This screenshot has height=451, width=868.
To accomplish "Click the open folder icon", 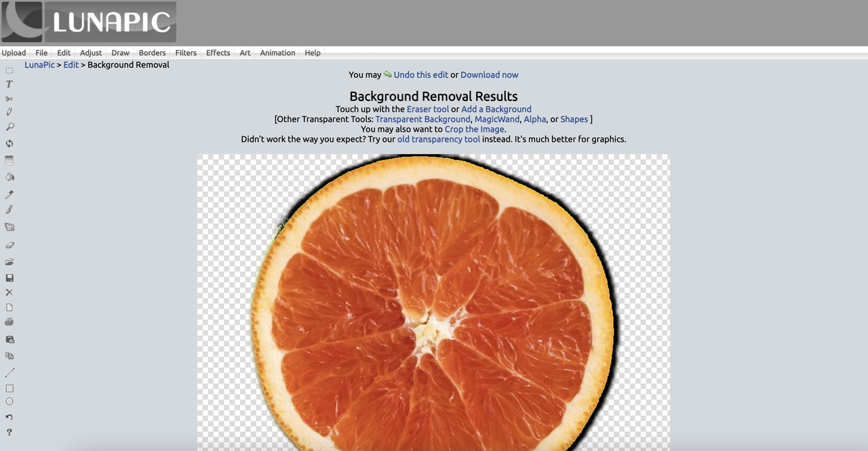I will (9, 262).
